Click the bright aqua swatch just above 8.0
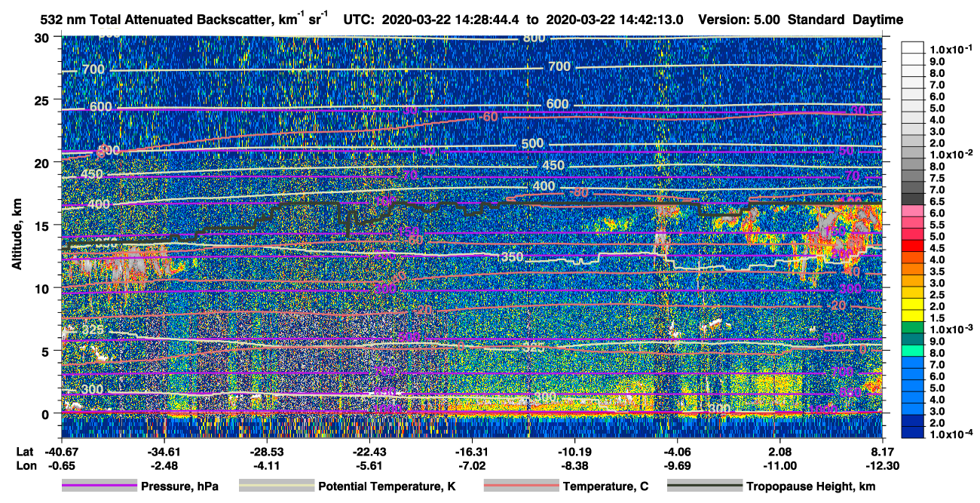980x503 pixels. click(913, 349)
